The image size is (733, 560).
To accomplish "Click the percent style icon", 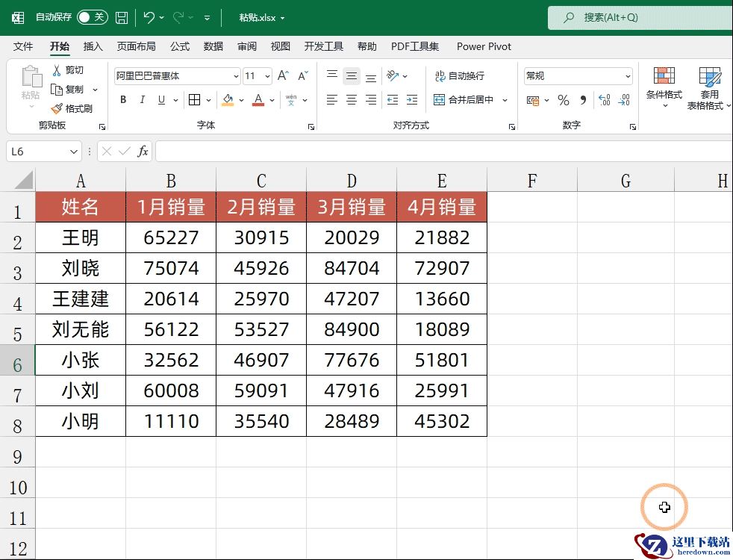I will point(564,100).
